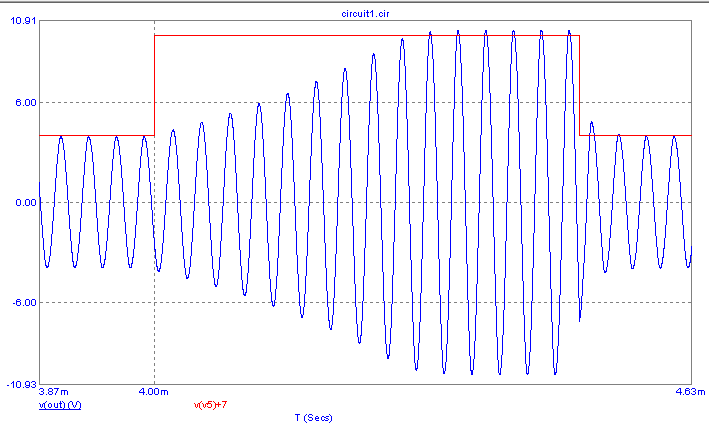Screen dimensions: 709x431
Task: Click the dashed vertical gridline at 4.00m
Action: click(x=154, y=330)
